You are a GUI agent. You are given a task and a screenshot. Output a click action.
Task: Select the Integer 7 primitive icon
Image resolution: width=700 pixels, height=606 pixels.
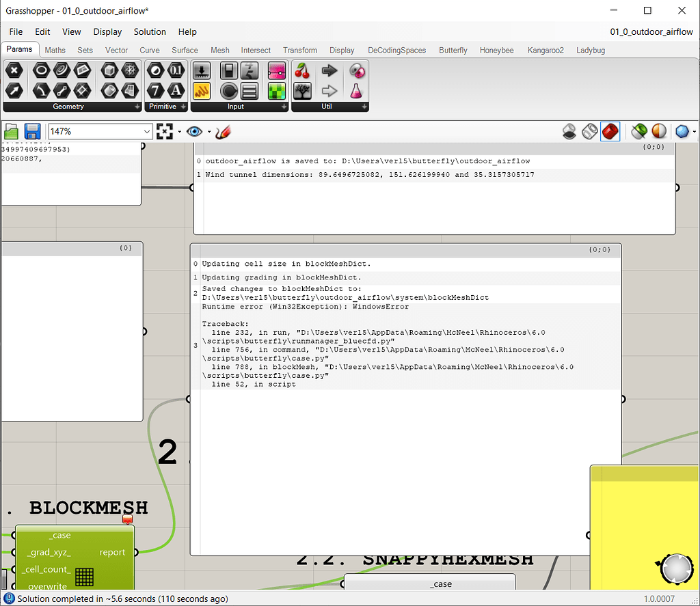click(155, 91)
